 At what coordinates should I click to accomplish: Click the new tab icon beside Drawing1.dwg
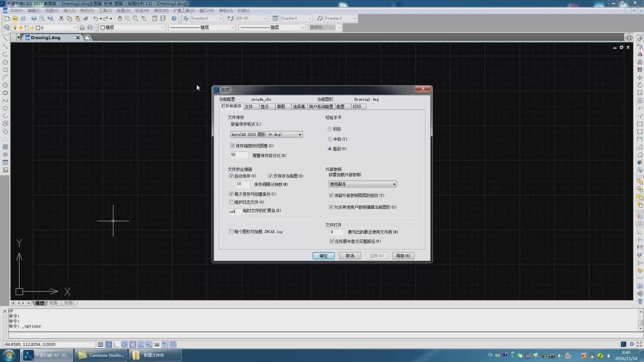click(88, 38)
